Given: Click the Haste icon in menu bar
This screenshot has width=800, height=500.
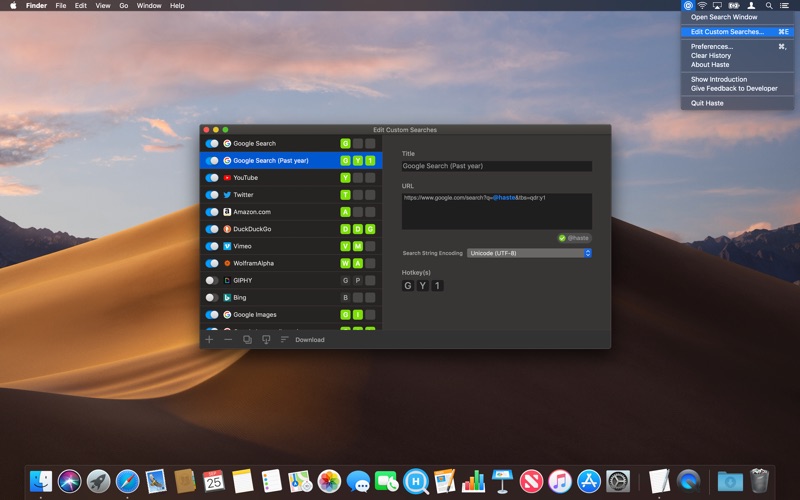Looking at the screenshot, I should click(x=688, y=6).
